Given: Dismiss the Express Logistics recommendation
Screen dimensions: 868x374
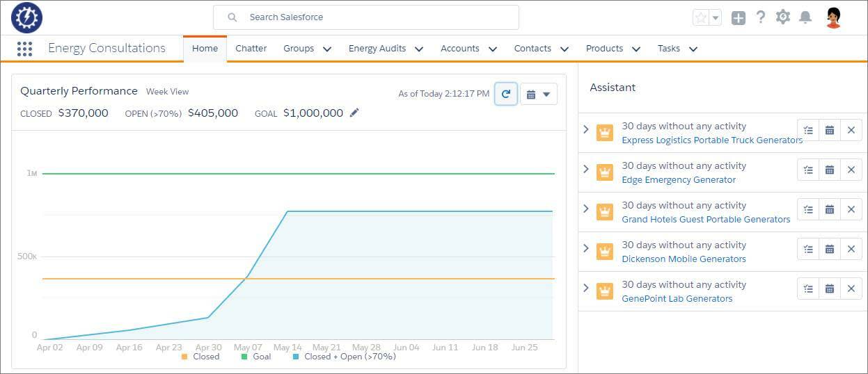Looking at the screenshot, I should 851,130.
